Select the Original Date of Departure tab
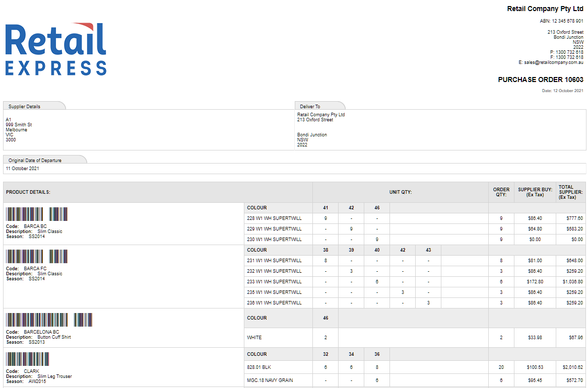This screenshot has width=588, height=388. click(x=44, y=160)
